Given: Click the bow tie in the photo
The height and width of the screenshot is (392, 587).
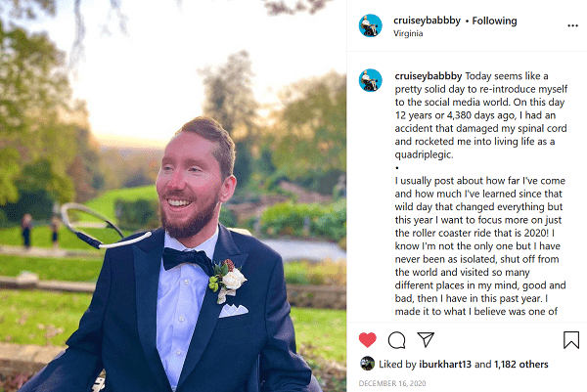Looking at the screenshot, I should pyautogui.click(x=187, y=260).
